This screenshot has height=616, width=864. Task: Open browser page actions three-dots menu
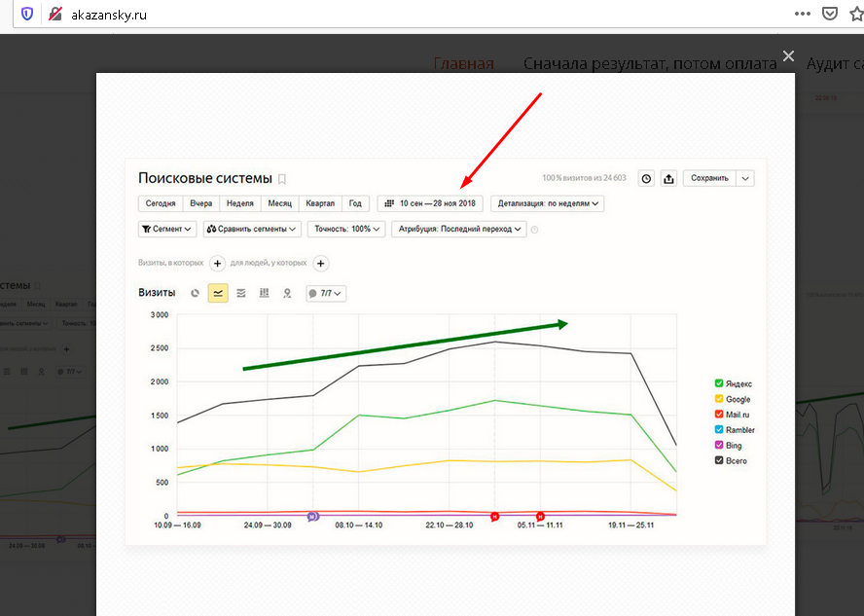(803, 14)
